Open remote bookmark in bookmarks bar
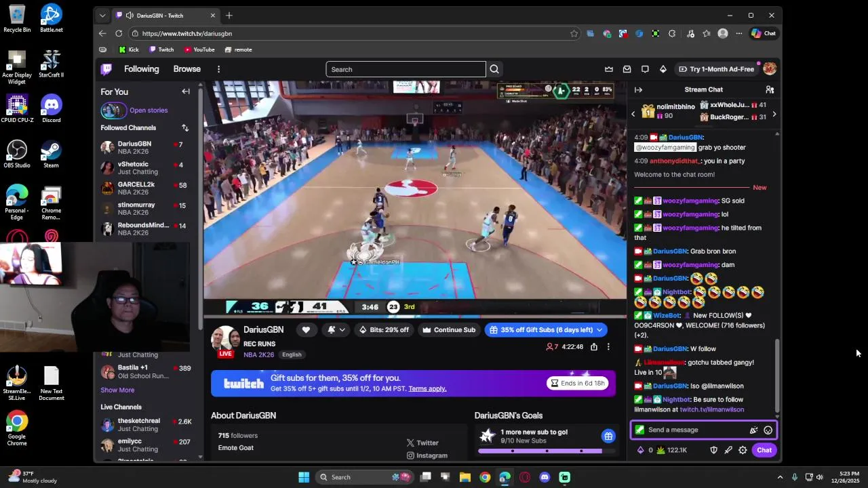 [239, 49]
